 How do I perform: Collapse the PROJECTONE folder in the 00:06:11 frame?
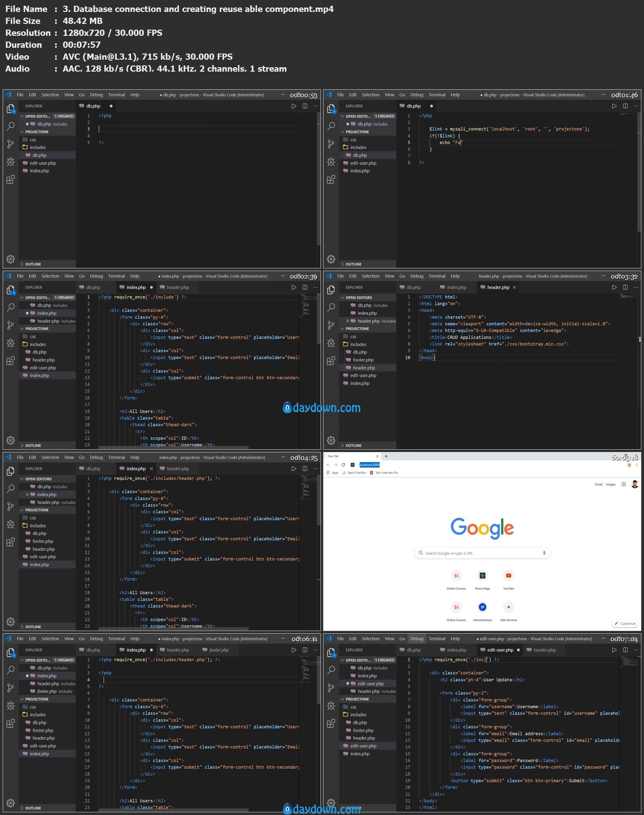(x=37, y=699)
